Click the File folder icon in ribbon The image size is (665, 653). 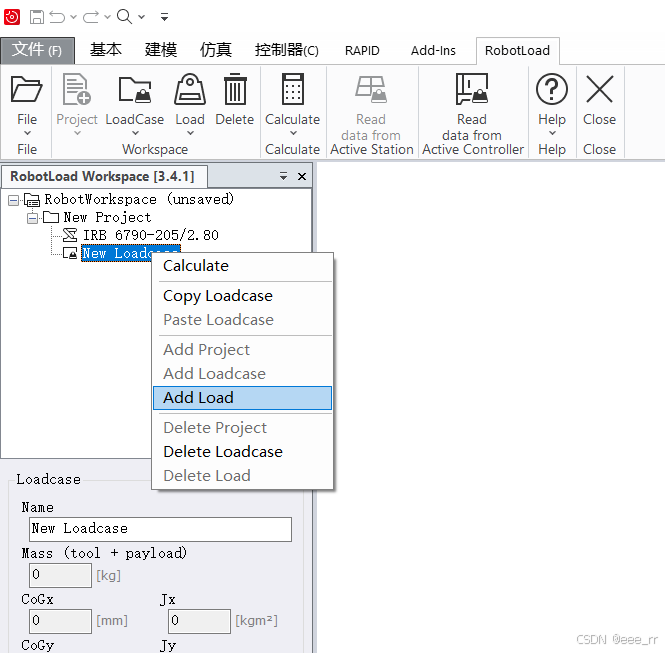pyautogui.click(x=26, y=89)
